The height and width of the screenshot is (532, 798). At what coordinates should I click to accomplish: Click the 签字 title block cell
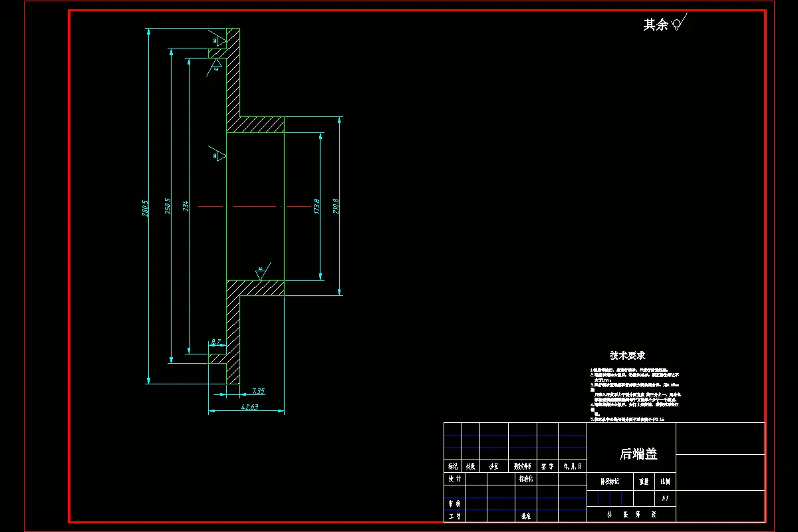548,466
